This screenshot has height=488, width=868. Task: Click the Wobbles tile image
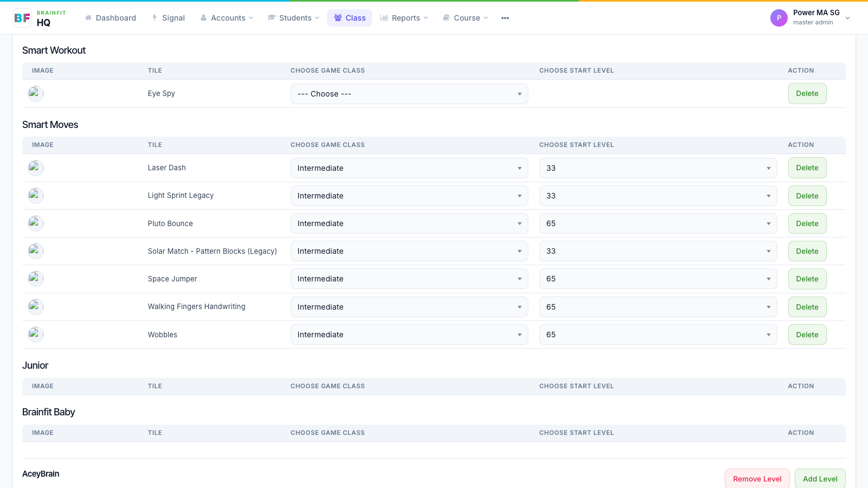click(x=36, y=335)
